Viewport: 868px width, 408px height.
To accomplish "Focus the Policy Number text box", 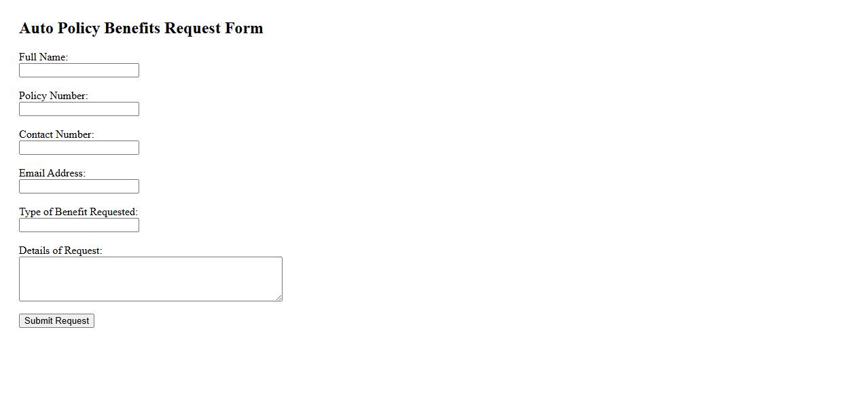I will pyautogui.click(x=79, y=109).
